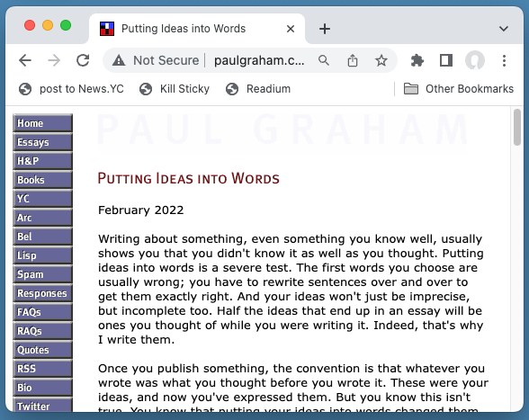Image resolution: width=529 pixels, height=420 pixels.
Task: Click the green window zoom button
Action: tap(66, 25)
